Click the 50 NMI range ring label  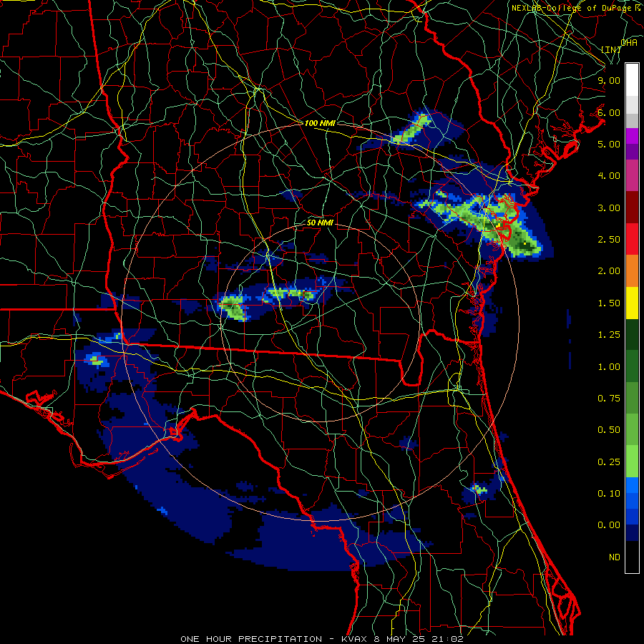coord(320,223)
